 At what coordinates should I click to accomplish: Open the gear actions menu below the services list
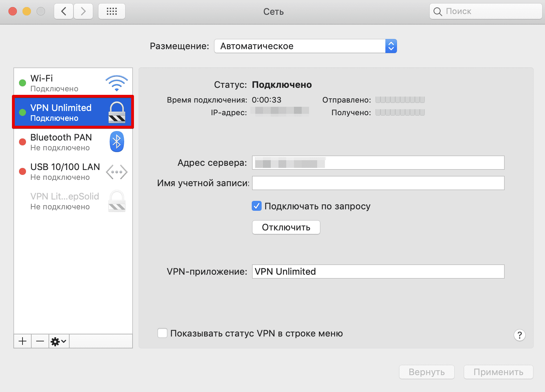point(56,341)
